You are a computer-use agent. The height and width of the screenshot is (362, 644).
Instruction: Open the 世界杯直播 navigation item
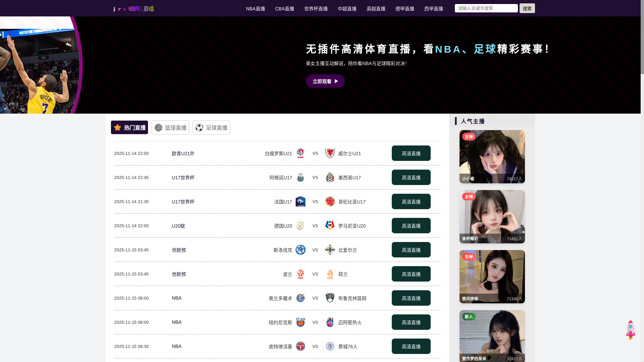(316, 9)
